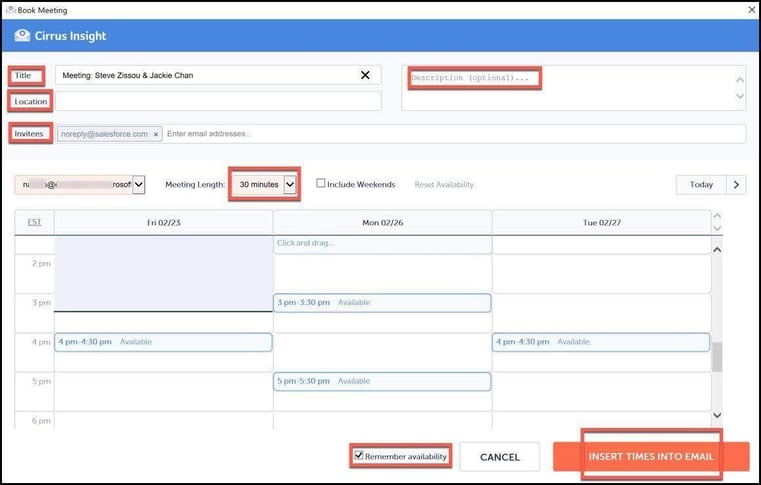Click the 2 pm time label
Image resolution: width=761 pixels, height=485 pixels.
pos(41,264)
